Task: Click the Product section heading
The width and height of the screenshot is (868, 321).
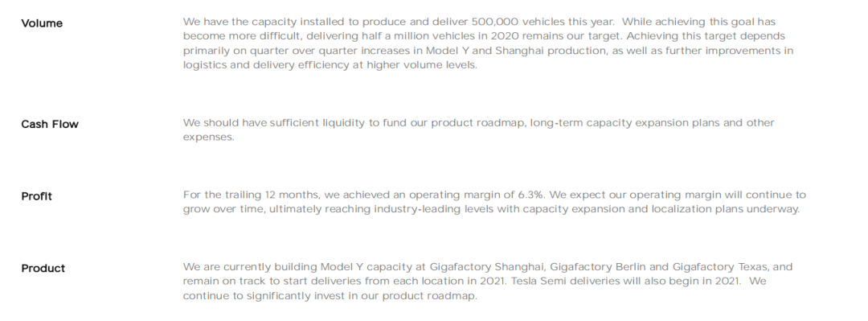Action: pos(43,269)
